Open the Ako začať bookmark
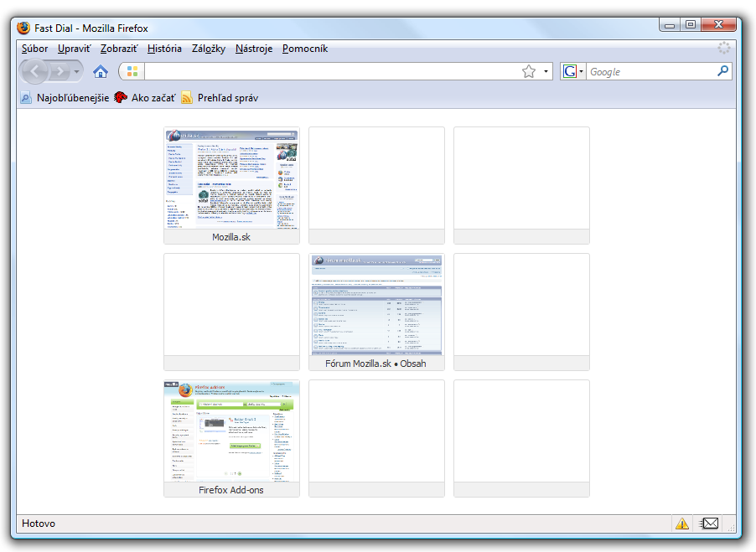 [145, 98]
